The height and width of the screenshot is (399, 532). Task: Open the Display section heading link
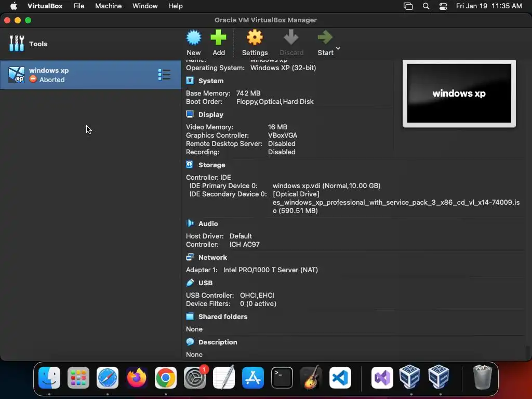pyautogui.click(x=211, y=115)
